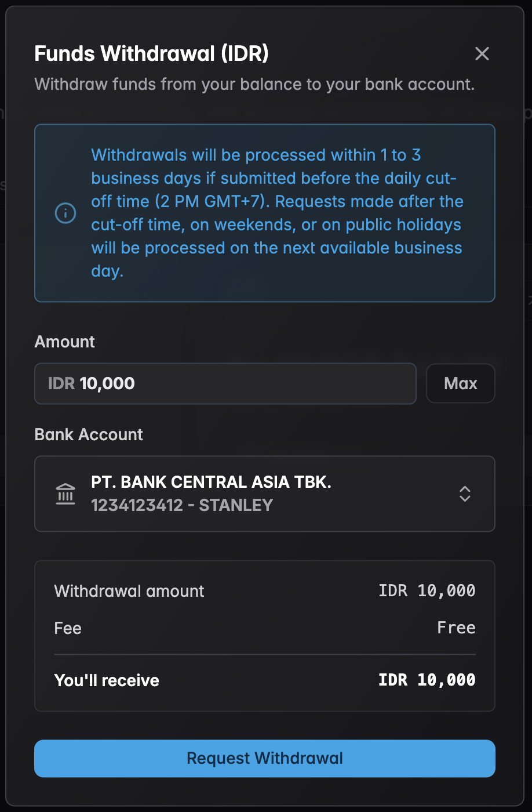
Task: Click the Max button
Action: [x=460, y=383]
